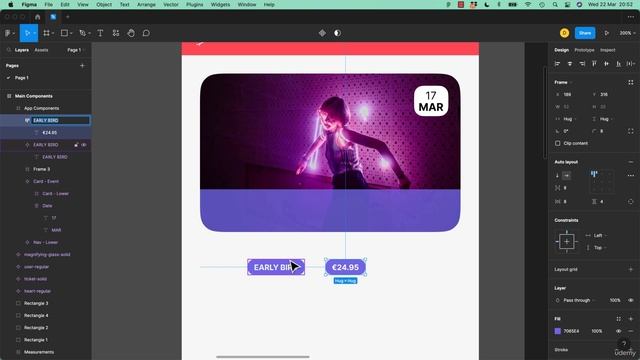
Task: Click the search icon in Layers panel
Action: pyautogui.click(x=9, y=50)
